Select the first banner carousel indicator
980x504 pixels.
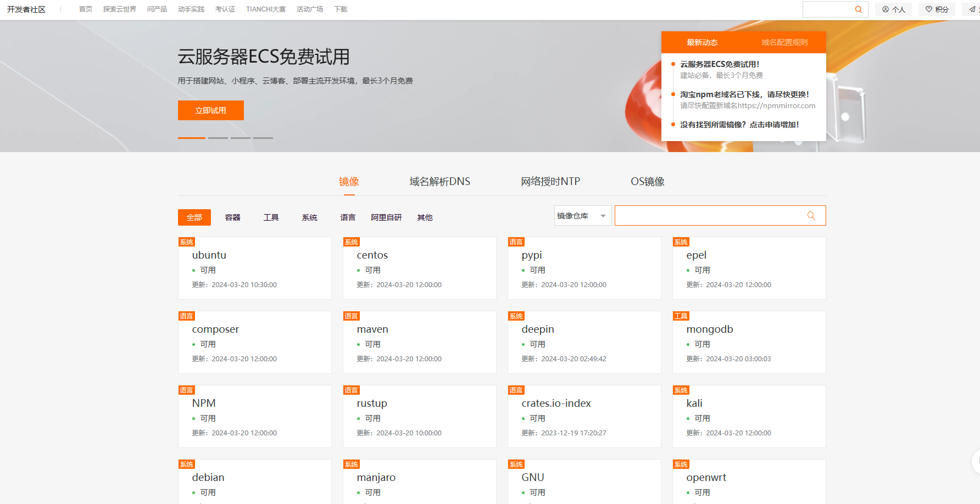(192, 138)
